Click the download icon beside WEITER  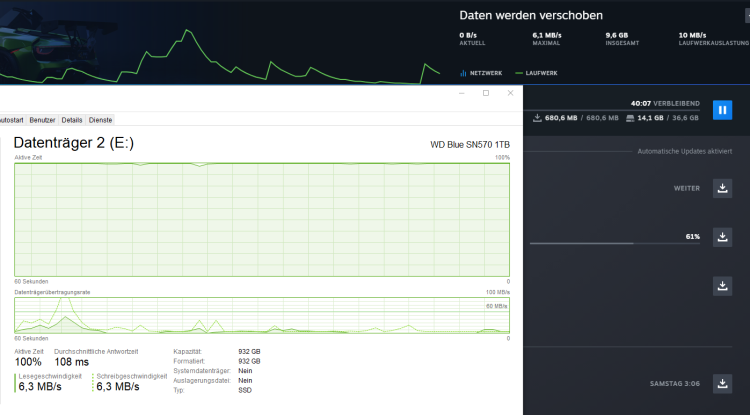click(x=722, y=188)
